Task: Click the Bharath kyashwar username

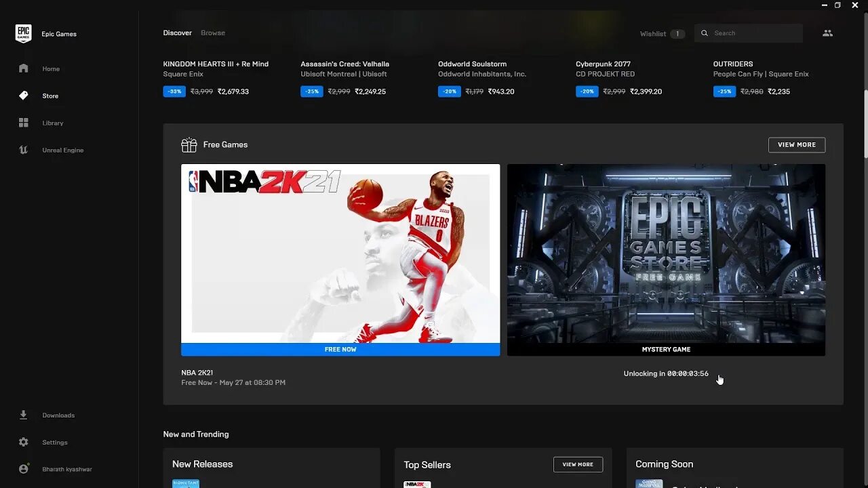Action: point(67,469)
